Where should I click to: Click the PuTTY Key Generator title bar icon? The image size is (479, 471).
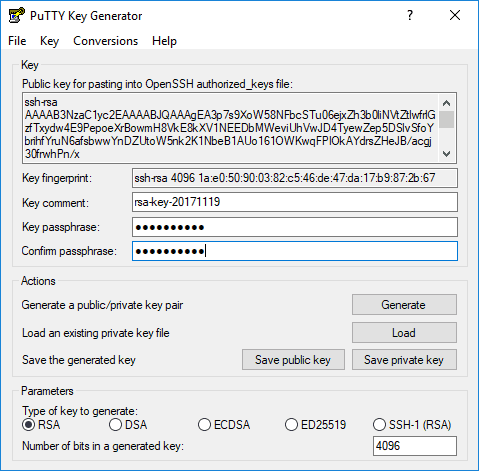[17, 15]
